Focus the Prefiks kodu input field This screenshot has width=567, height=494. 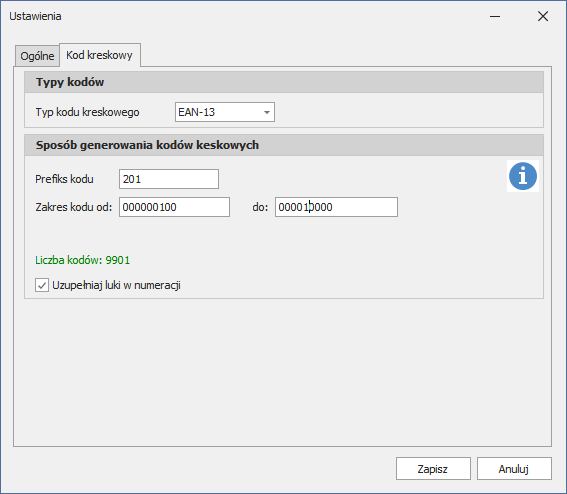pyautogui.click(x=169, y=179)
